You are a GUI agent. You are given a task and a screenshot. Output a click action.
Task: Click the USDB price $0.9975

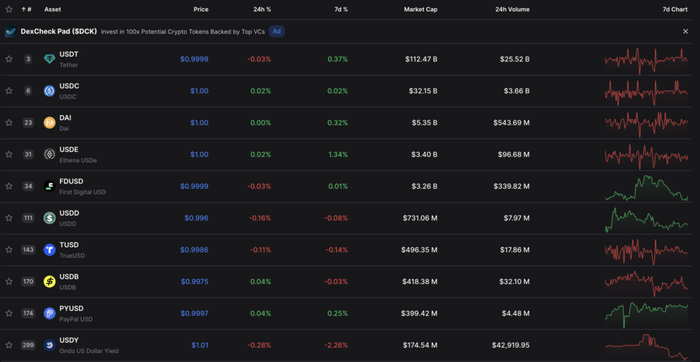[x=195, y=281]
